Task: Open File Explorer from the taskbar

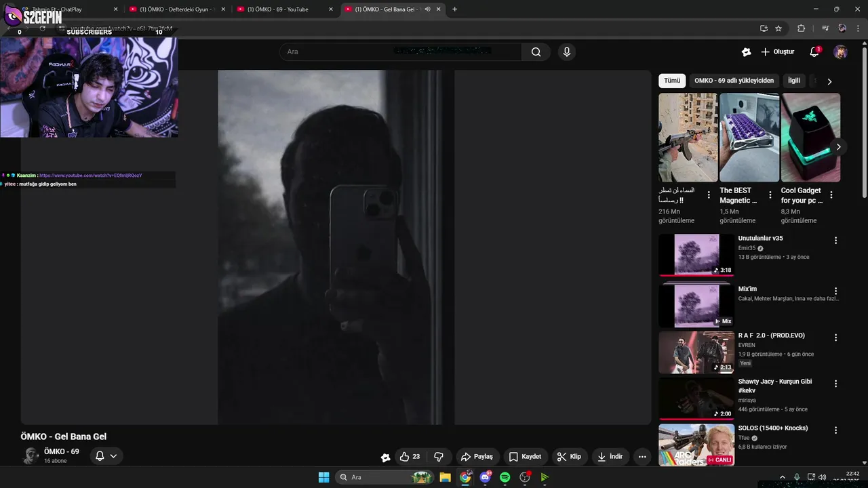Action: pyautogui.click(x=445, y=477)
